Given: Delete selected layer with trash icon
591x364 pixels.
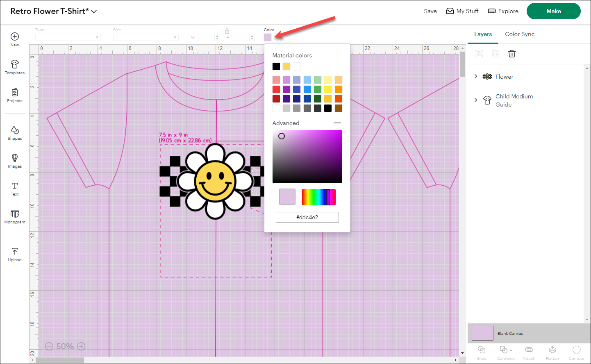Looking at the screenshot, I should tap(512, 54).
